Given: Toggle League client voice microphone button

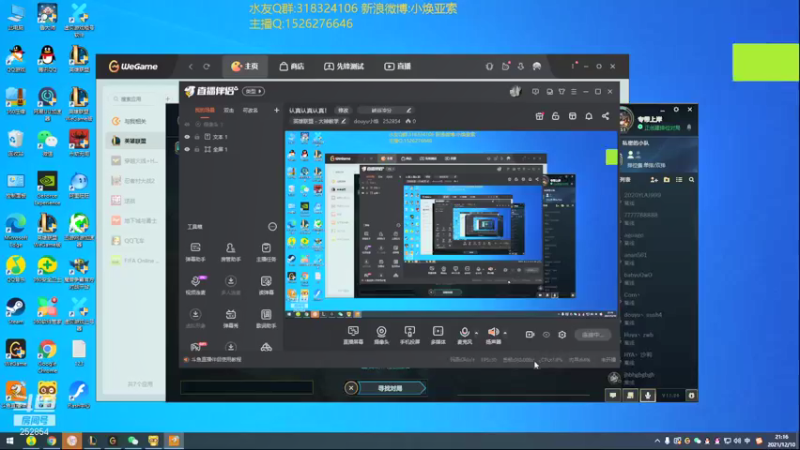Looking at the screenshot, I should (647, 395).
